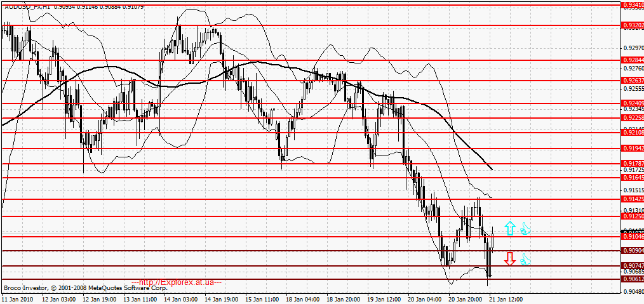This screenshot has height=304, width=644.
Task: Click the 12 Jan 19:00 time label
Action: coord(99,299)
